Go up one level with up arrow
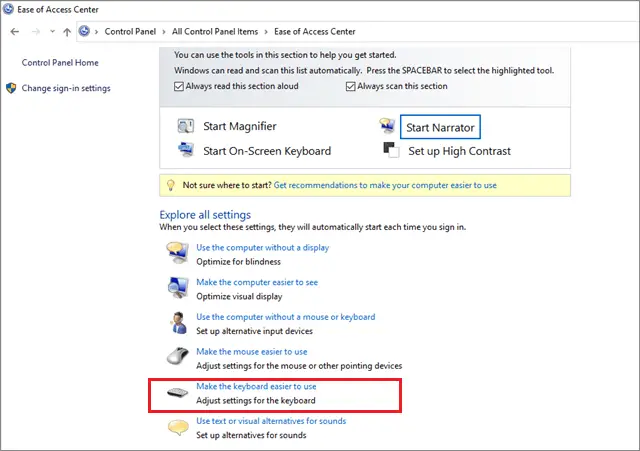Image resolution: width=640 pixels, height=451 pixels. click(x=67, y=31)
